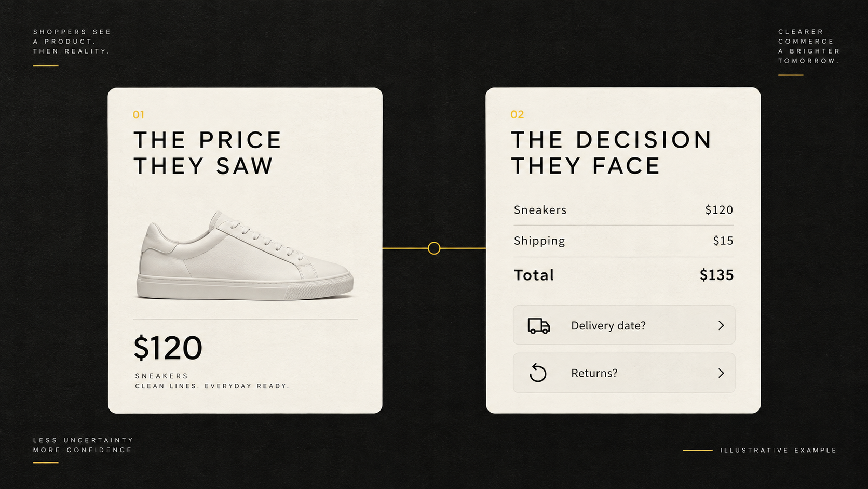Click the "Illustrative Example" label
Image resolution: width=868 pixels, height=489 pixels.
(779, 451)
